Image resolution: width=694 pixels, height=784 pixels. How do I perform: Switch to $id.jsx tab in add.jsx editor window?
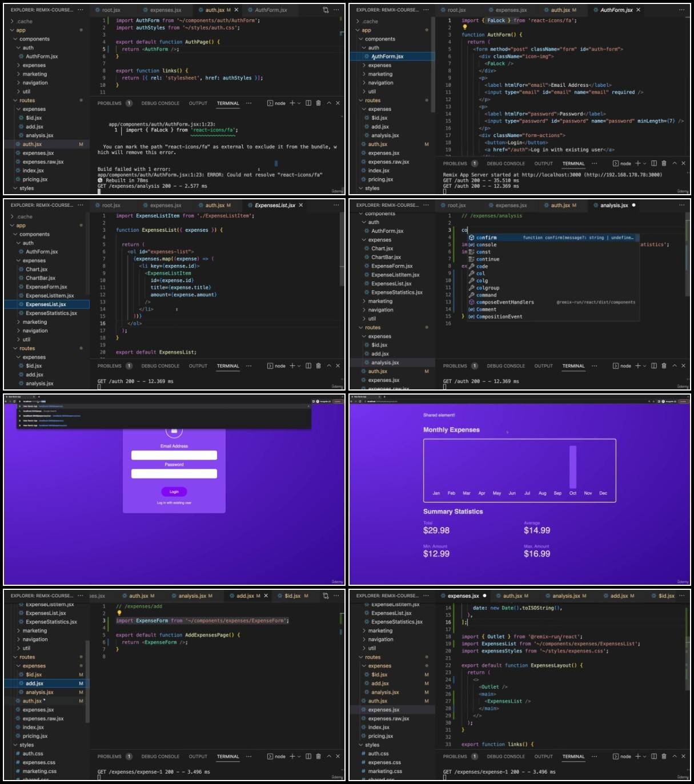point(292,596)
